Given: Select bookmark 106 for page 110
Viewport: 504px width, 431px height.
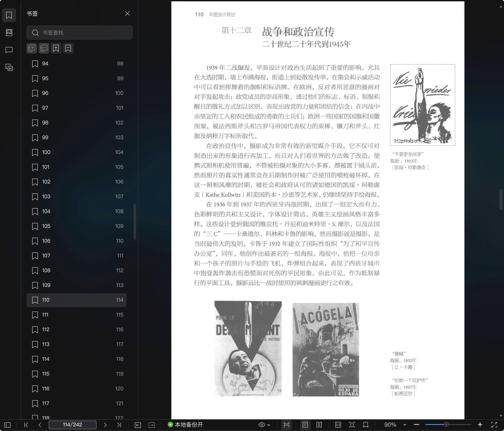Looking at the screenshot, I should click(77, 241).
